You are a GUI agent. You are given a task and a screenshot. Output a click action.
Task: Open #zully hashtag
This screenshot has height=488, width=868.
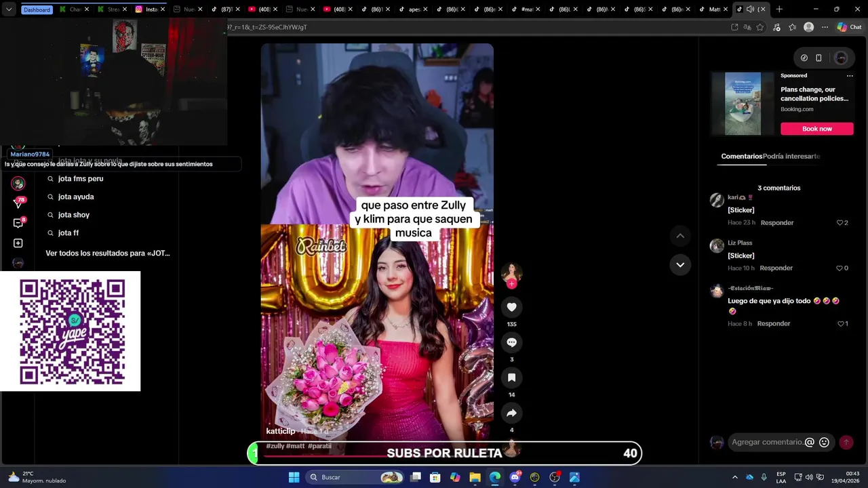[x=275, y=446]
